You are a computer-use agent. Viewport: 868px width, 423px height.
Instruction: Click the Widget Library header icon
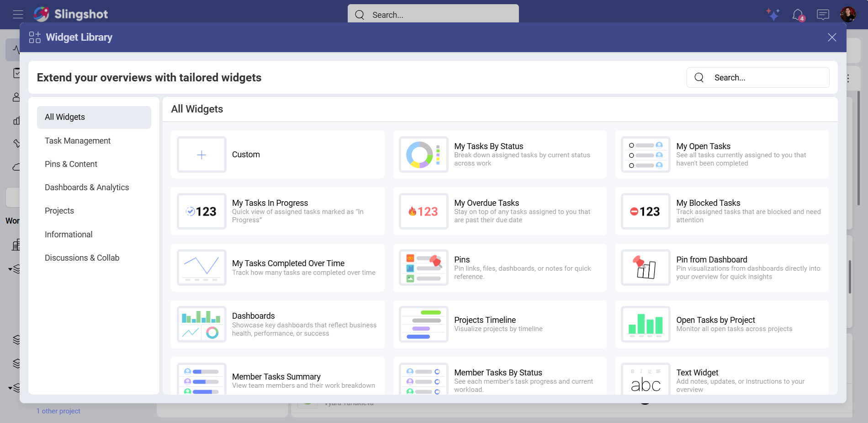point(34,37)
